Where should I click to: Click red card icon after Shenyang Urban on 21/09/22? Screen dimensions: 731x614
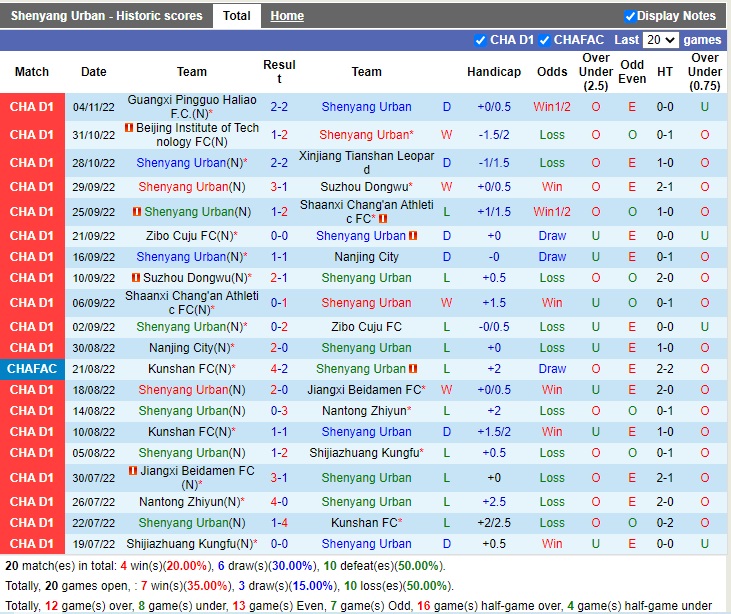coord(412,236)
